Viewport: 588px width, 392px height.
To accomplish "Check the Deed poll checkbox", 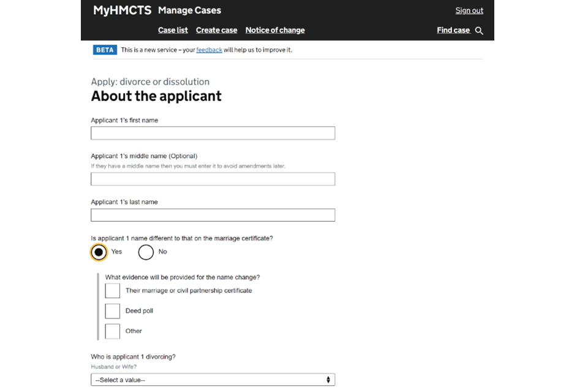I will [x=113, y=311].
